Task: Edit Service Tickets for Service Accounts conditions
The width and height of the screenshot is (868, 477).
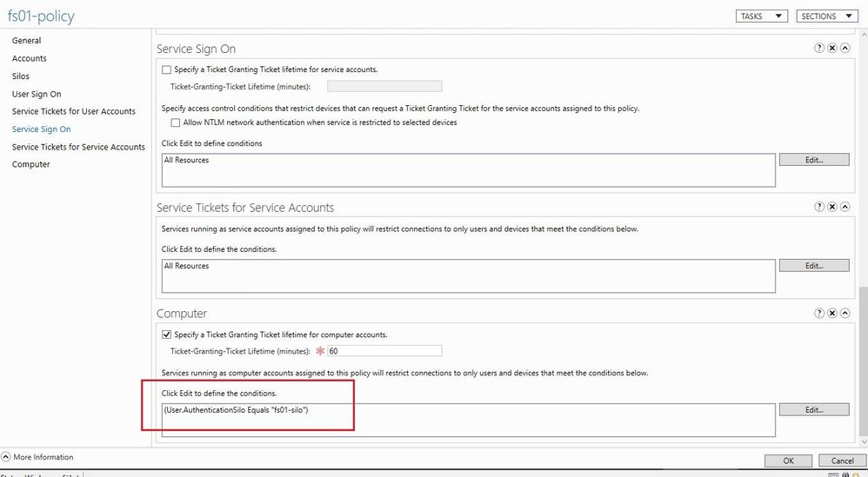Action: click(x=814, y=266)
